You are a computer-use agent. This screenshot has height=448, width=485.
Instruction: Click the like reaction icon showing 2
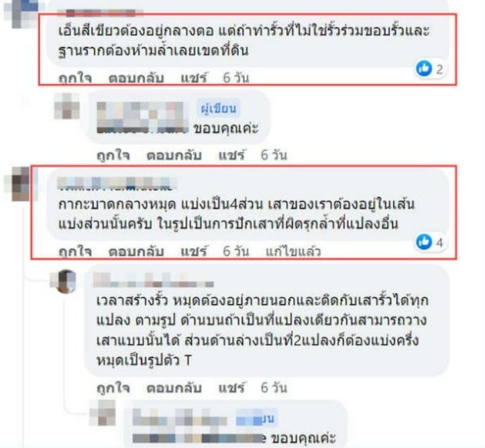pos(424,68)
